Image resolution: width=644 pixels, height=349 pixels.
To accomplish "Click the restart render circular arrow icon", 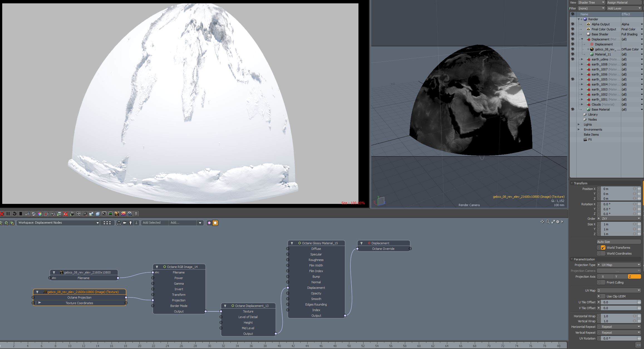I will pyautogui.click(x=14, y=214).
